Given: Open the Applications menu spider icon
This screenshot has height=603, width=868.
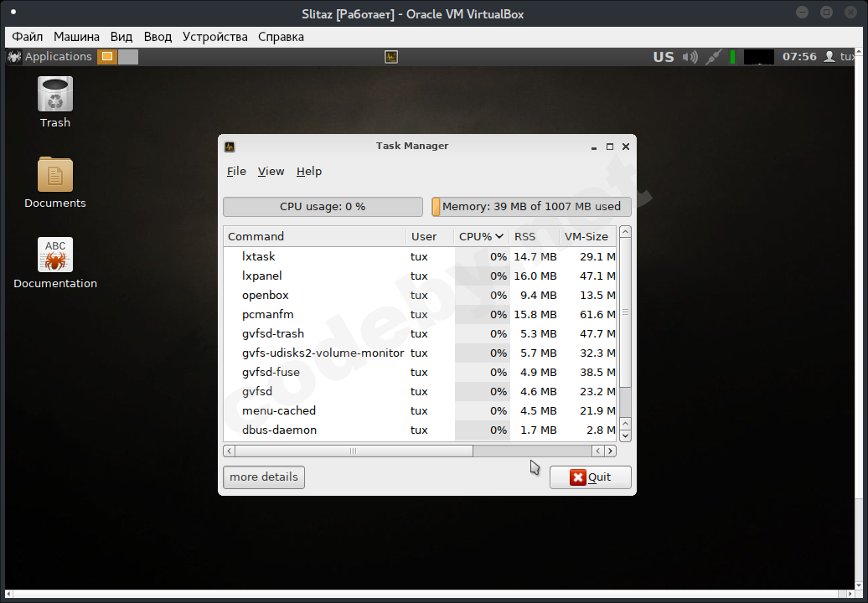Looking at the screenshot, I should coord(14,56).
